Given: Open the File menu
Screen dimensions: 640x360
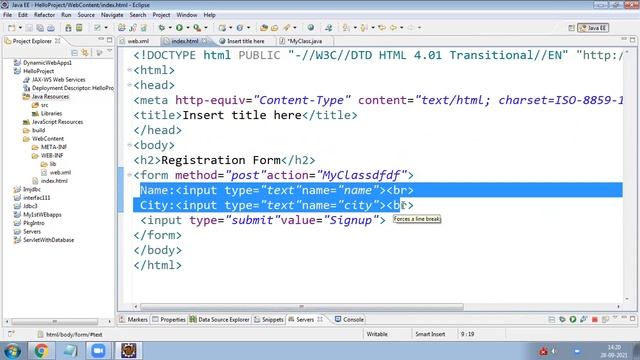Looking at the screenshot, I should point(7,15).
